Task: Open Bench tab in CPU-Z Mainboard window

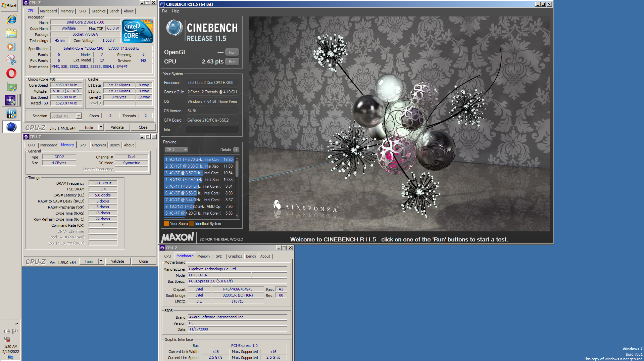Action: [x=251, y=256]
